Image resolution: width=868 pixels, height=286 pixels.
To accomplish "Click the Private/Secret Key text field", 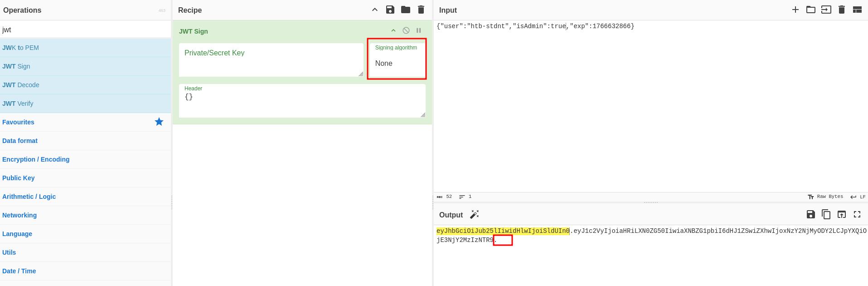I will coord(271,60).
